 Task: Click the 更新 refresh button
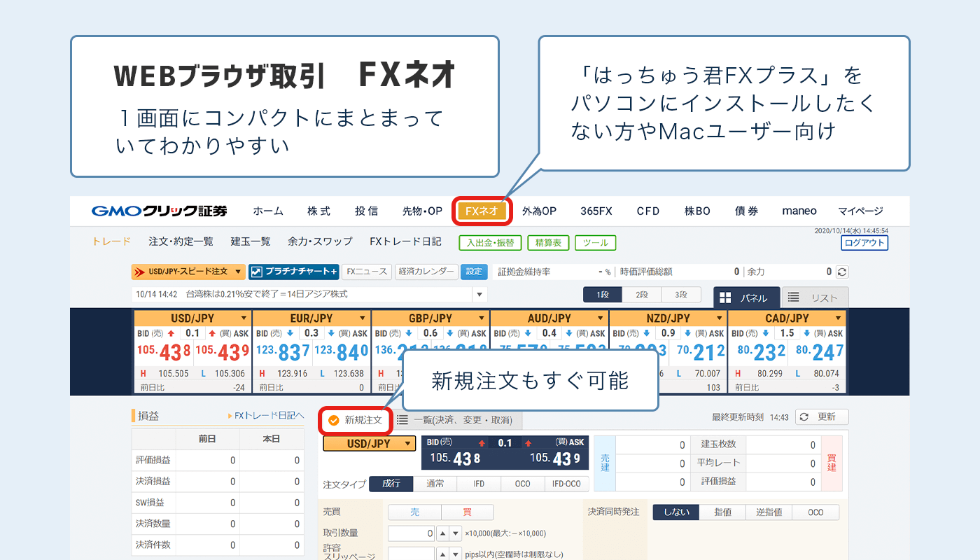point(822,416)
